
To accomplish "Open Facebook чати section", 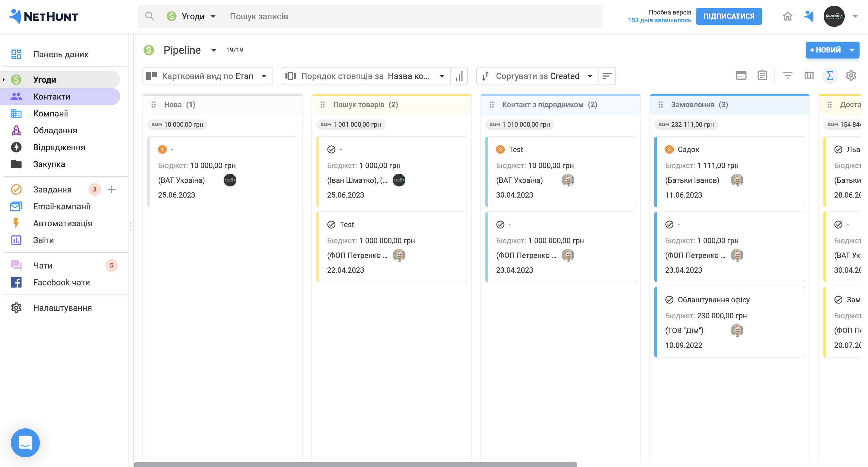I will pos(61,282).
